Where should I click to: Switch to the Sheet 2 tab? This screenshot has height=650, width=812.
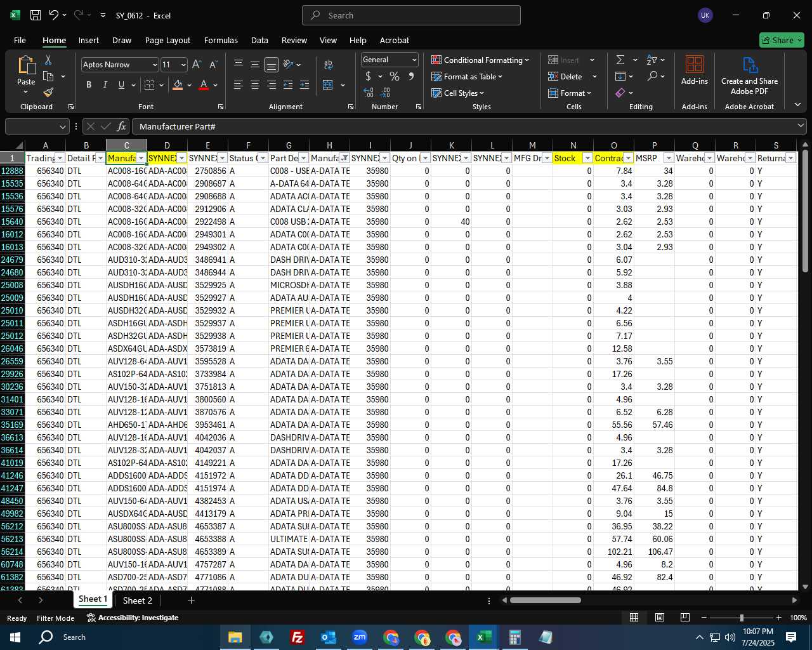pos(138,600)
